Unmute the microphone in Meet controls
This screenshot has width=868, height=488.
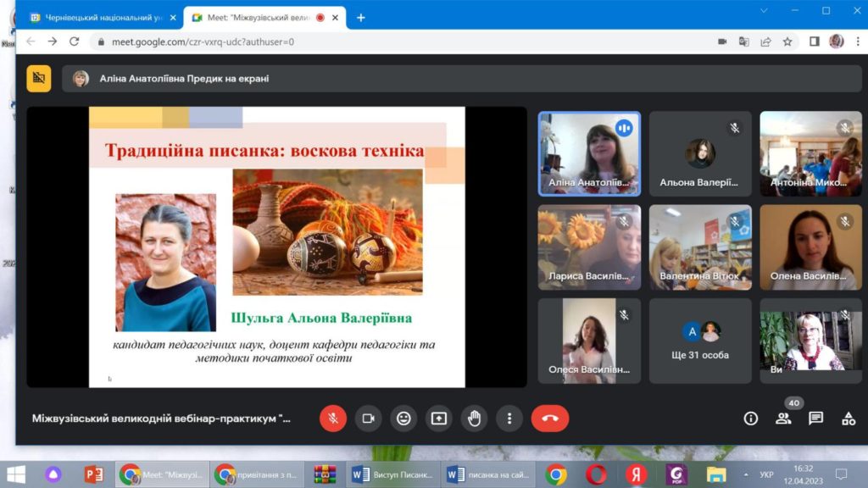coord(332,419)
